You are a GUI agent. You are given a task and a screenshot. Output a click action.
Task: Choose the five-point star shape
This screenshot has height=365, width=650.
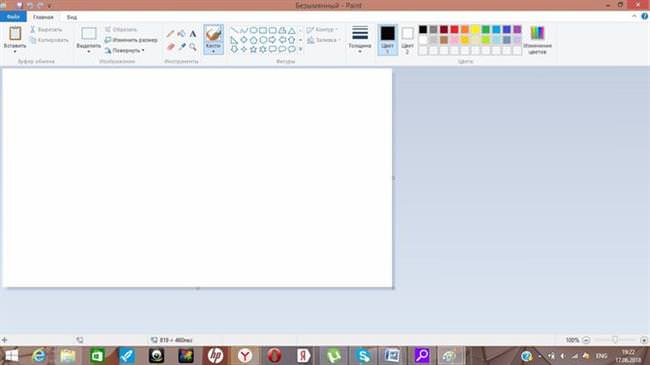pyautogui.click(x=253, y=49)
